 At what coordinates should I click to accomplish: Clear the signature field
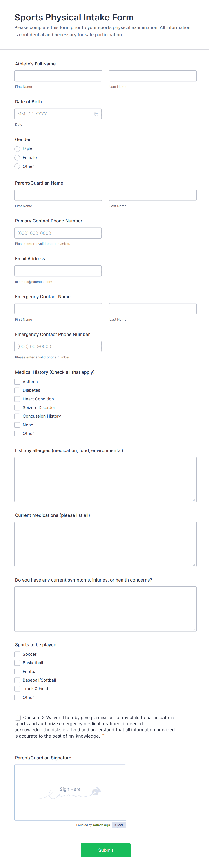(x=119, y=825)
